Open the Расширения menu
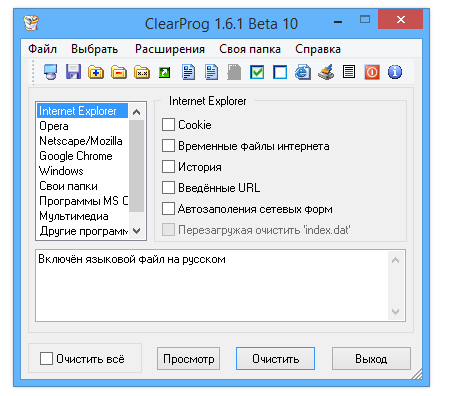The height and width of the screenshot is (396, 452). point(170,49)
